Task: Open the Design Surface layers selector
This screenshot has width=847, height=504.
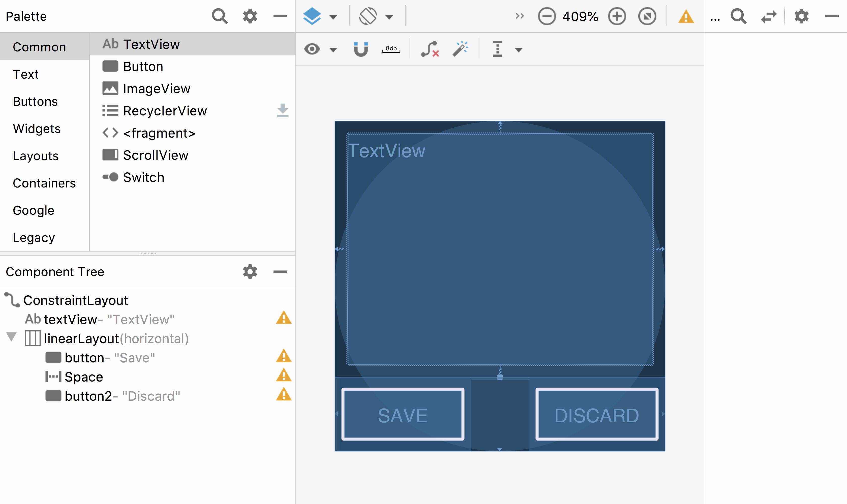Action: tap(312, 16)
